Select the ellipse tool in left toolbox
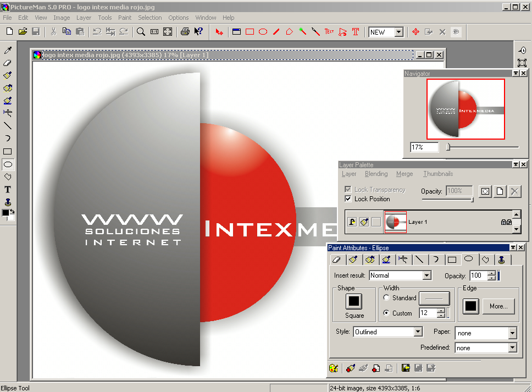 click(x=8, y=164)
